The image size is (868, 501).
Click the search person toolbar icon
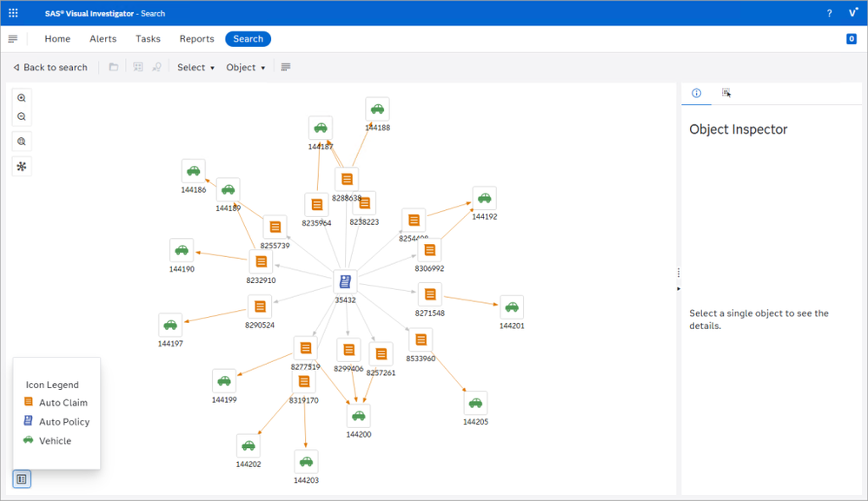156,67
